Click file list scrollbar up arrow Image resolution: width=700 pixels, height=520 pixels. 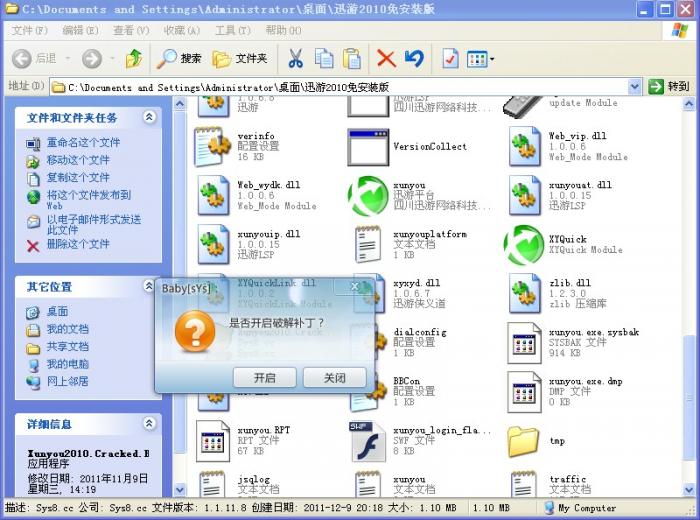click(x=689, y=104)
